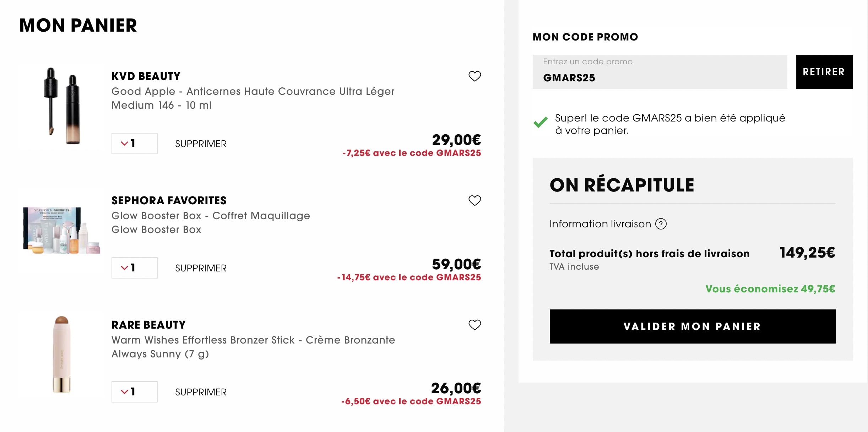Favorite the Sephora Favorites Glow Booster Box

click(x=474, y=200)
